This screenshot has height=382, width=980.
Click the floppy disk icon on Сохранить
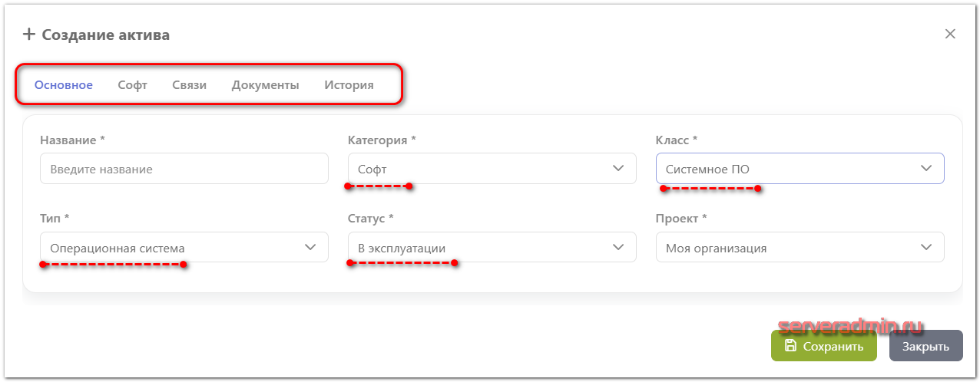click(790, 346)
